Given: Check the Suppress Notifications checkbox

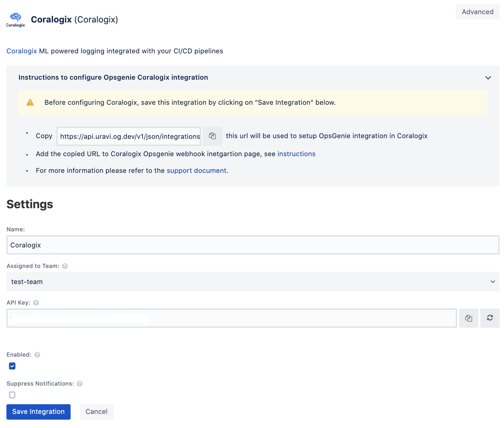Looking at the screenshot, I should 12,395.
